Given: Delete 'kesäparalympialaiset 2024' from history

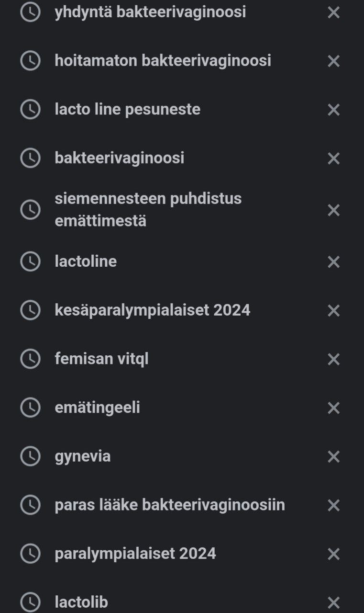Looking at the screenshot, I should pyautogui.click(x=333, y=311).
